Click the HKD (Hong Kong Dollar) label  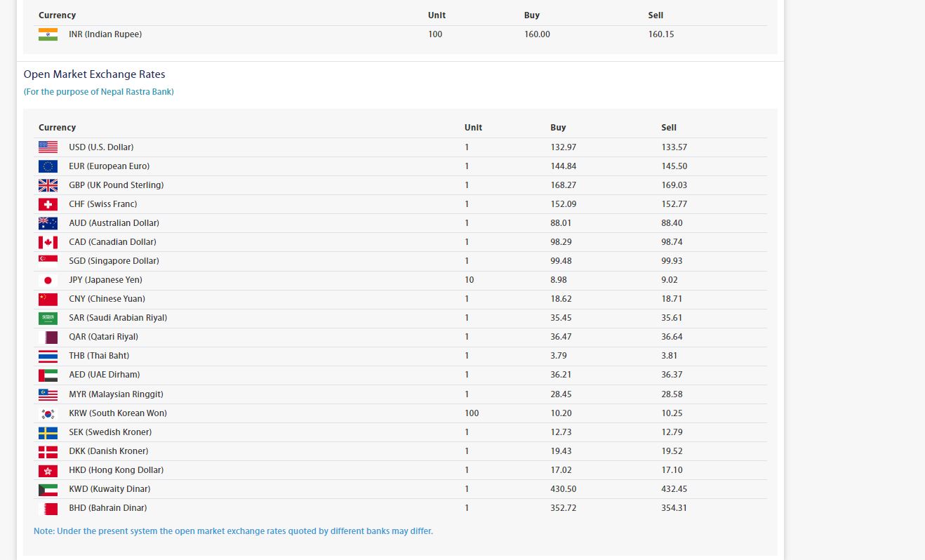pyautogui.click(x=116, y=470)
